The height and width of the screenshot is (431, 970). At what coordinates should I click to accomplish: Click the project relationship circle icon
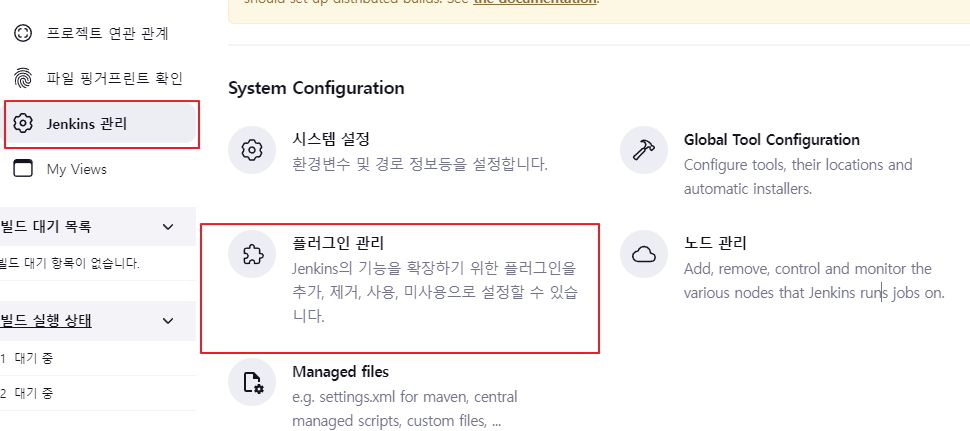pos(23,33)
